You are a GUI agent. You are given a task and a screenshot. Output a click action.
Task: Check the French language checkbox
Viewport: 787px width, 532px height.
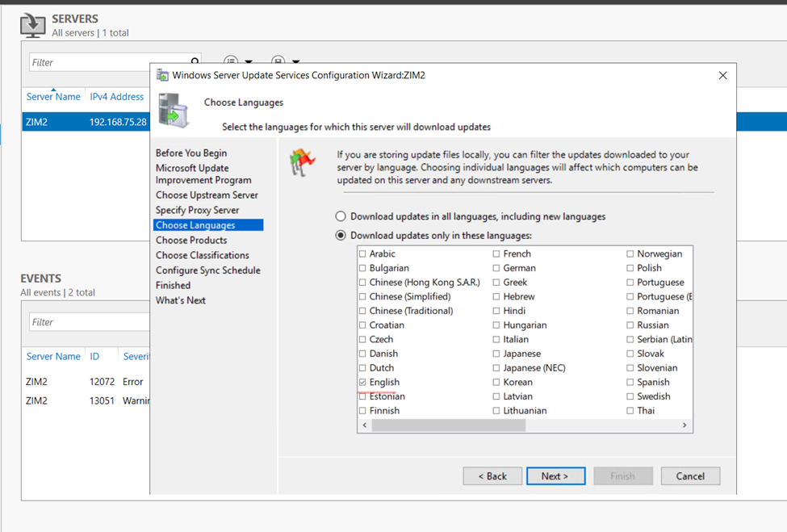[496, 254]
